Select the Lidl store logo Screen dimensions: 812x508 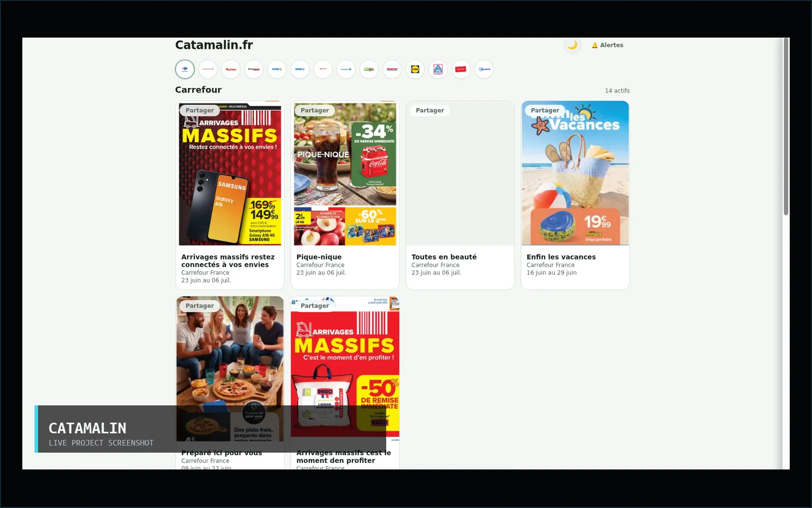(415, 69)
